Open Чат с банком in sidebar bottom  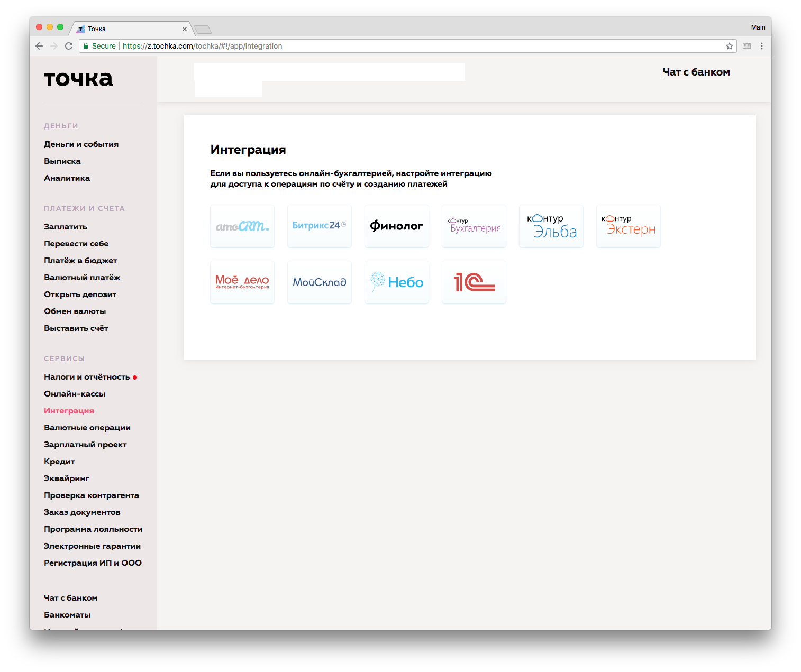(x=71, y=598)
